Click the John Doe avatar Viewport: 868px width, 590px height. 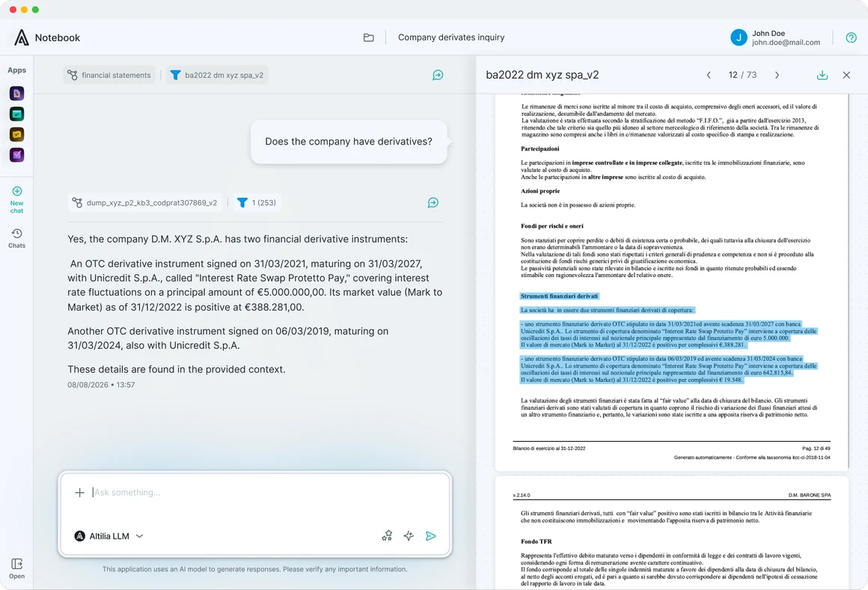click(x=739, y=37)
